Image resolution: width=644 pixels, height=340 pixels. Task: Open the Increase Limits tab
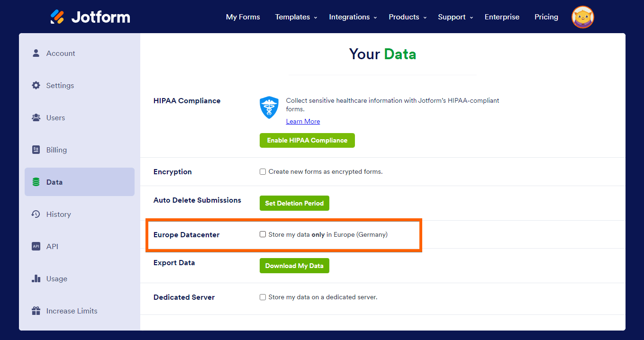click(x=80, y=311)
